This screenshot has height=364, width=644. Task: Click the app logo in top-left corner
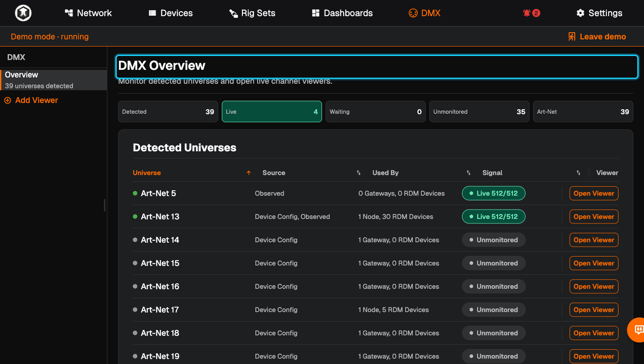23,13
